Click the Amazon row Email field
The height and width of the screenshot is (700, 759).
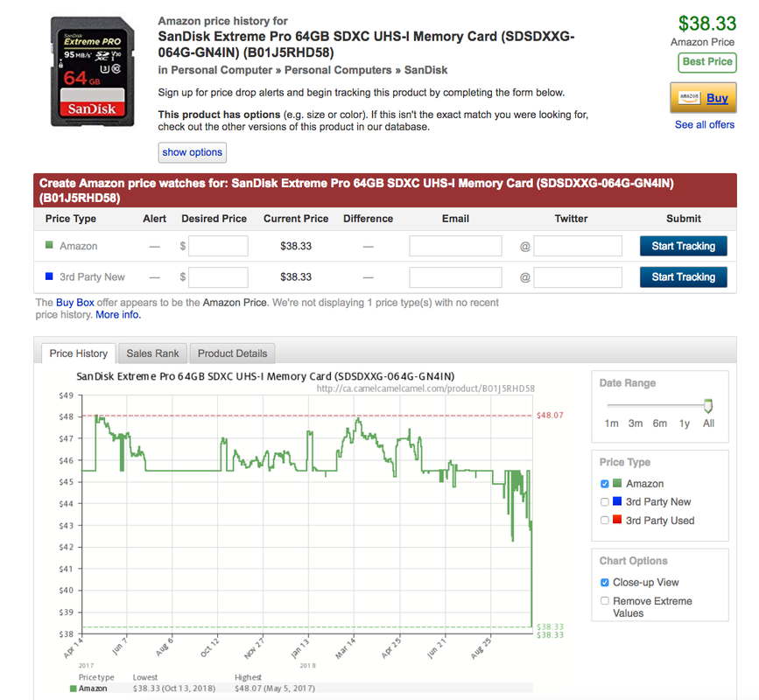pos(455,246)
